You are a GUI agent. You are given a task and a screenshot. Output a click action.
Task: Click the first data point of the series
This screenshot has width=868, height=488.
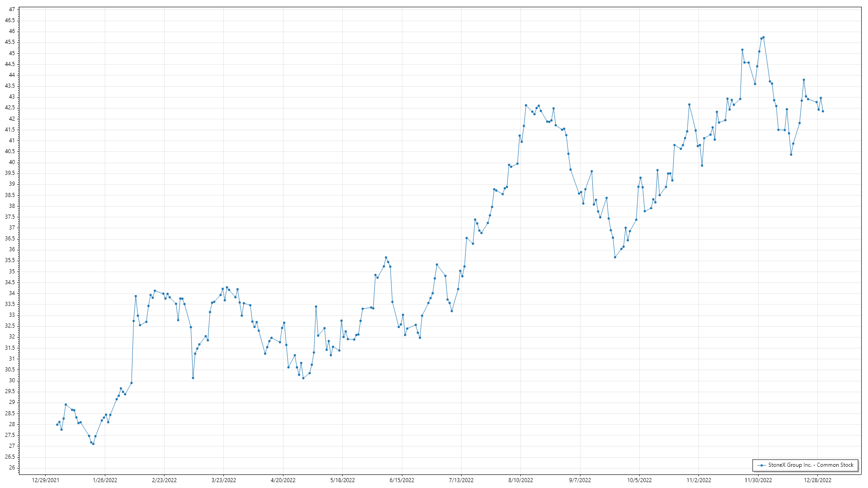pos(57,424)
